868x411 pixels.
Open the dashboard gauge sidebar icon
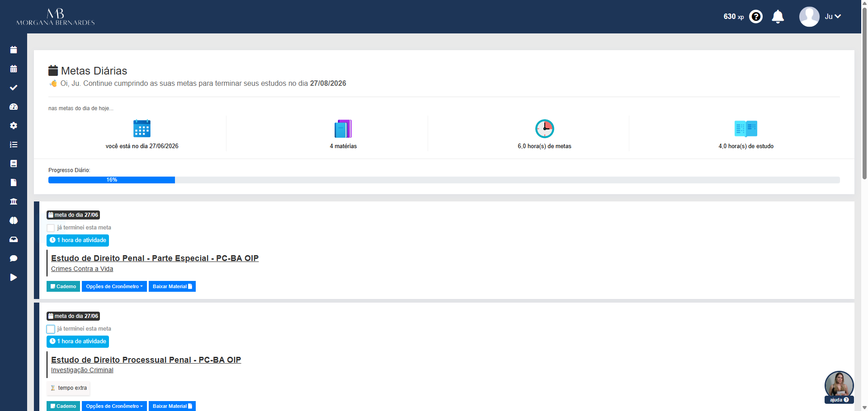click(14, 107)
